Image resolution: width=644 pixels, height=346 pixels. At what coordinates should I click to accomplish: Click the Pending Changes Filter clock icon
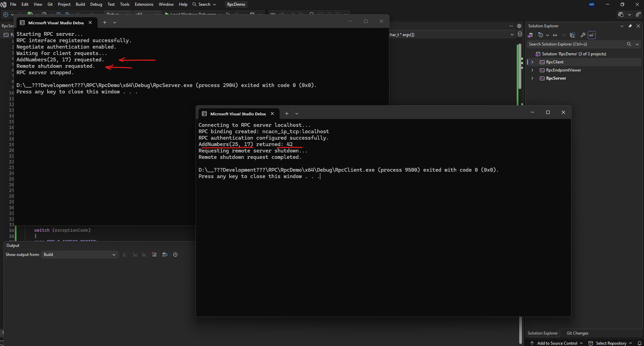pyautogui.click(x=541, y=35)
